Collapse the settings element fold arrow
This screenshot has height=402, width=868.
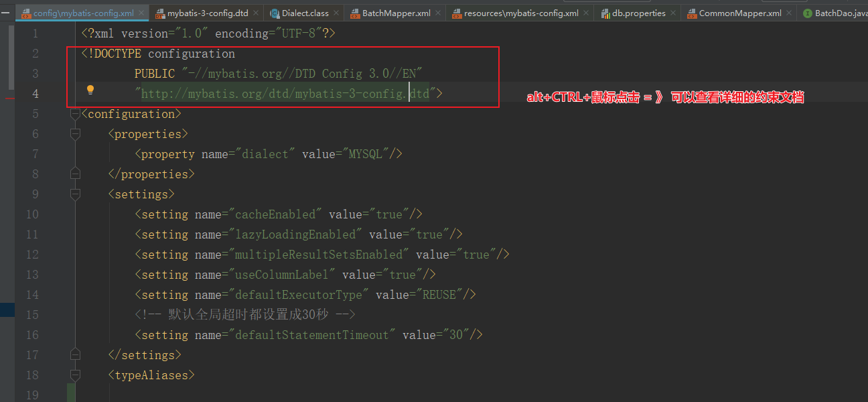pos(75,194)
